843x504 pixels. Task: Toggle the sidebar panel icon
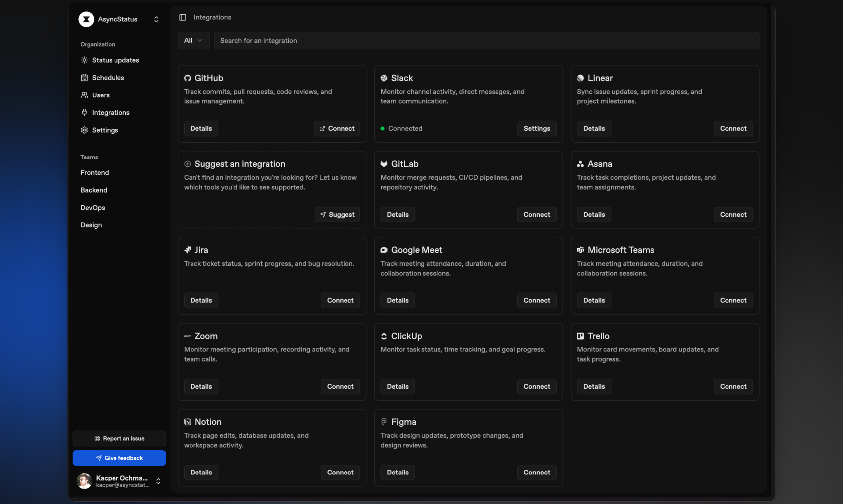[183, 17]
